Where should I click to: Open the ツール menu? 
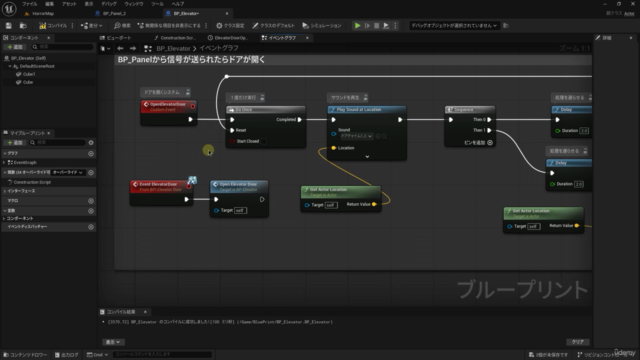click(x=157, y=4)
